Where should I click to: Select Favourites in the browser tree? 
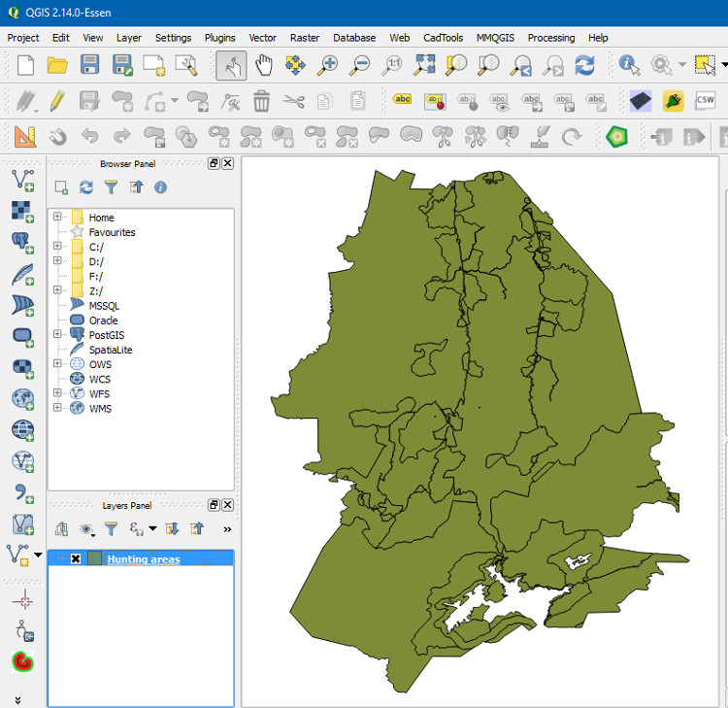pos(112,232)
